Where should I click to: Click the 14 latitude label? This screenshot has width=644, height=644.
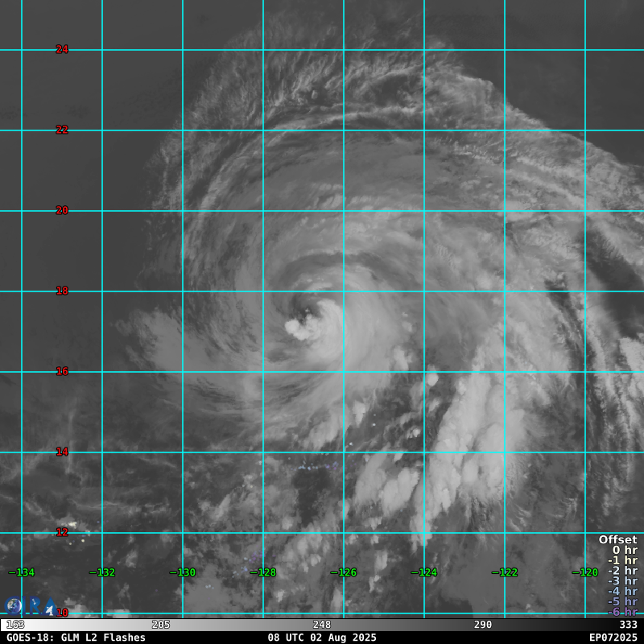click(x=62, y=452)
